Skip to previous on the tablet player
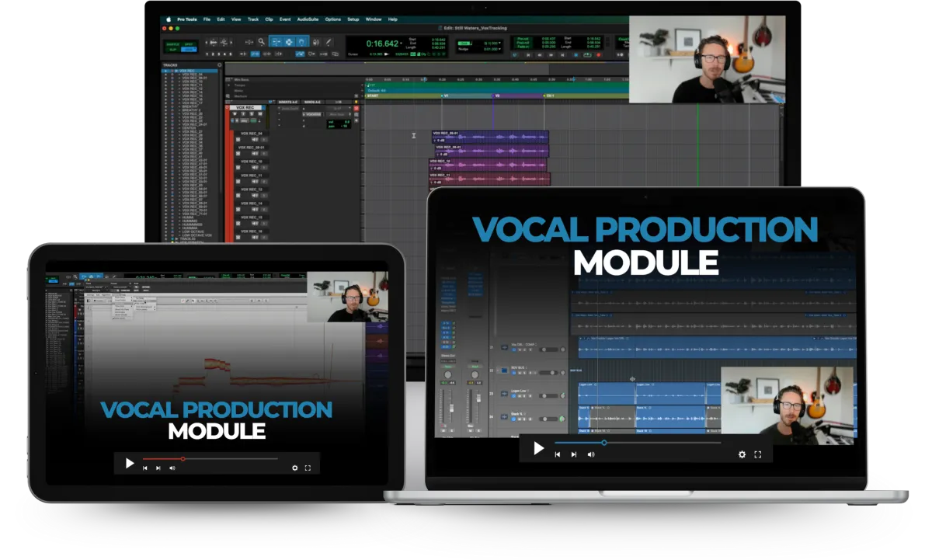This screenshot has width=932, height=560. click(x=145, y=468)
